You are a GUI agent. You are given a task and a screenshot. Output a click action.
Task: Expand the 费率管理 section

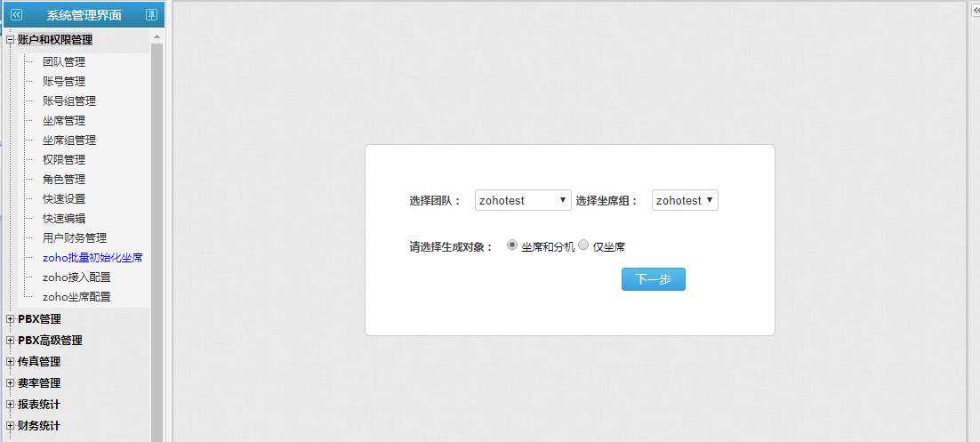click(x=10, y=383)
